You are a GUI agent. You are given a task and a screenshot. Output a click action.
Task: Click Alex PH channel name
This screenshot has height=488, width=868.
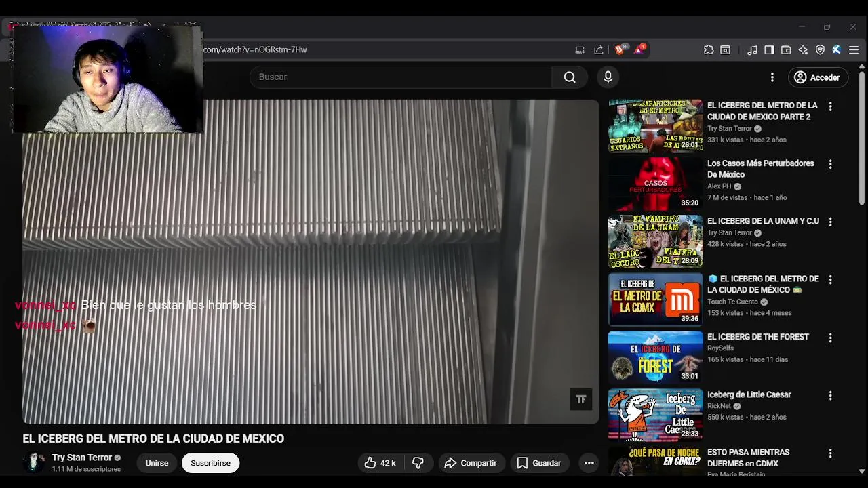tap(719, 186)
